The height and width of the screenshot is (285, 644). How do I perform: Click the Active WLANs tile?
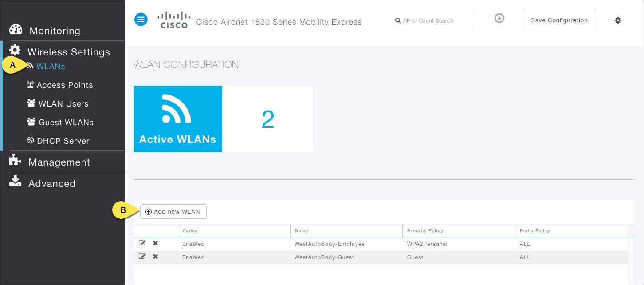[x=178, y=119]
